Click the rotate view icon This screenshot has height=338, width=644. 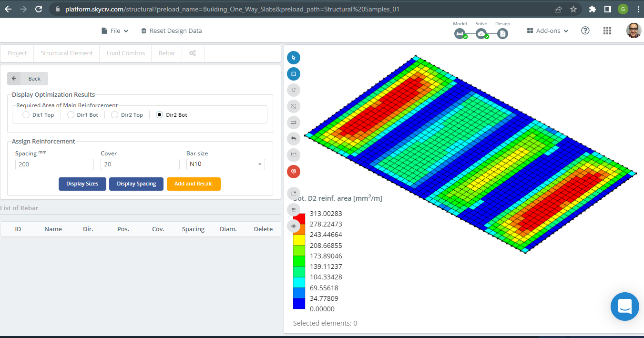pyautogui.click(x=294, y=90)
